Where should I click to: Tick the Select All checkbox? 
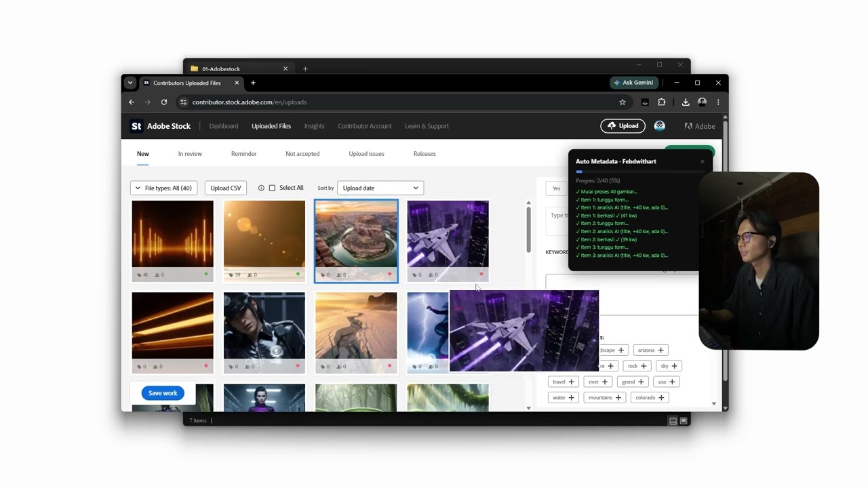click(272, 188)
